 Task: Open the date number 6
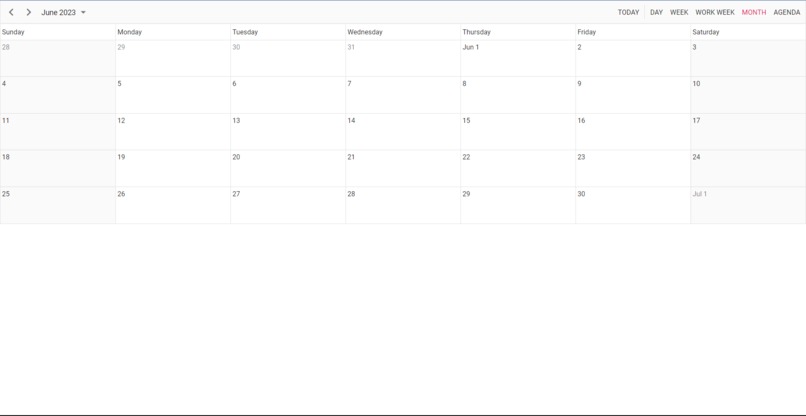(x=234, y=84)
